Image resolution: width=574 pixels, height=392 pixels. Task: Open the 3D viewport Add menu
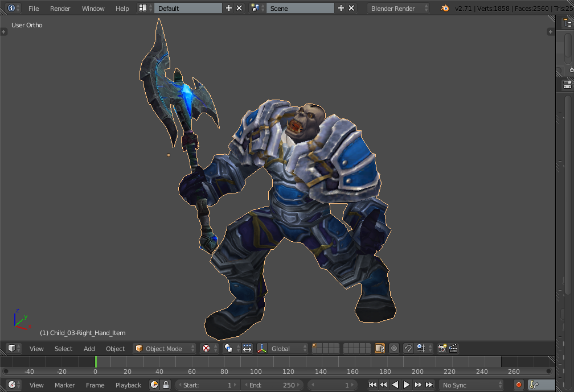(89, 349)
